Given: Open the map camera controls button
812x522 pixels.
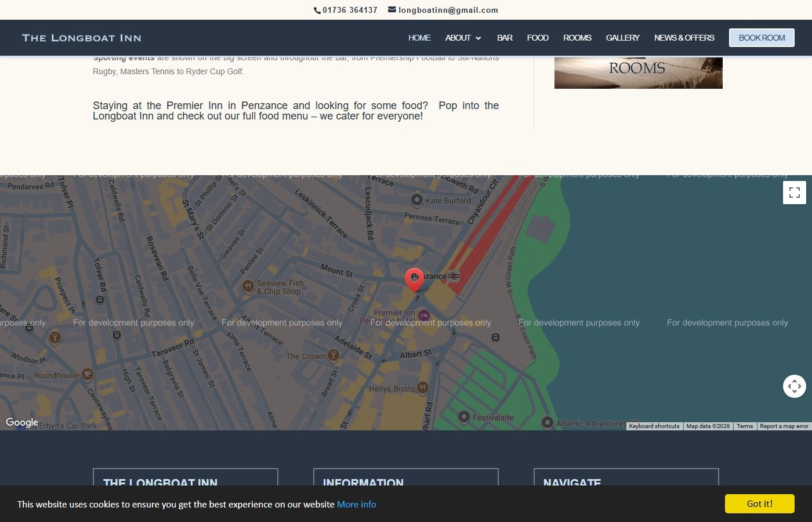Looking at the screenshot, I should [x=795, y=386].
